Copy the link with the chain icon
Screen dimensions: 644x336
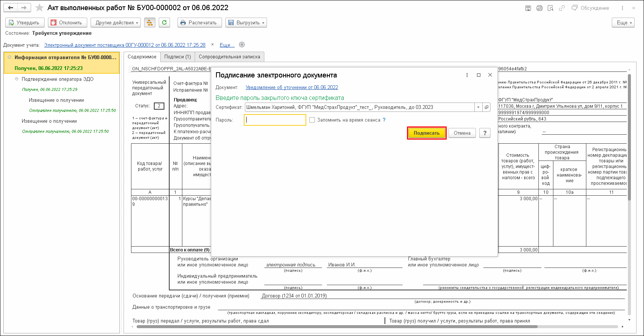coord(562,8)
